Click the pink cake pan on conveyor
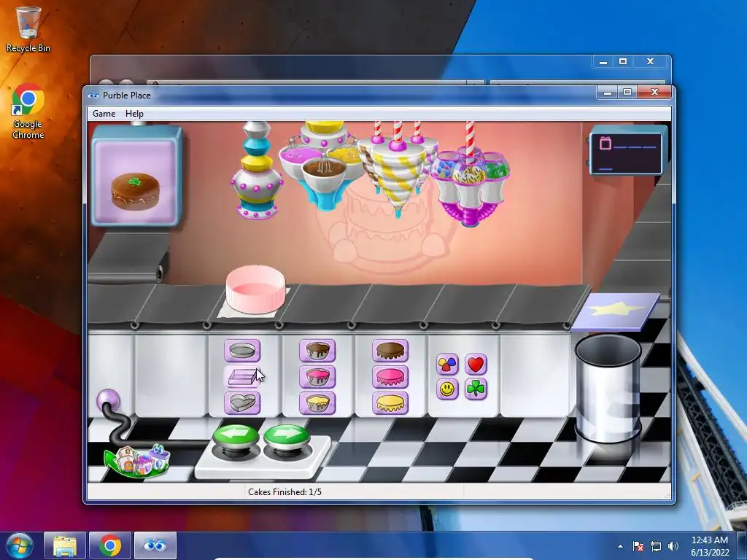 (255, 289)
